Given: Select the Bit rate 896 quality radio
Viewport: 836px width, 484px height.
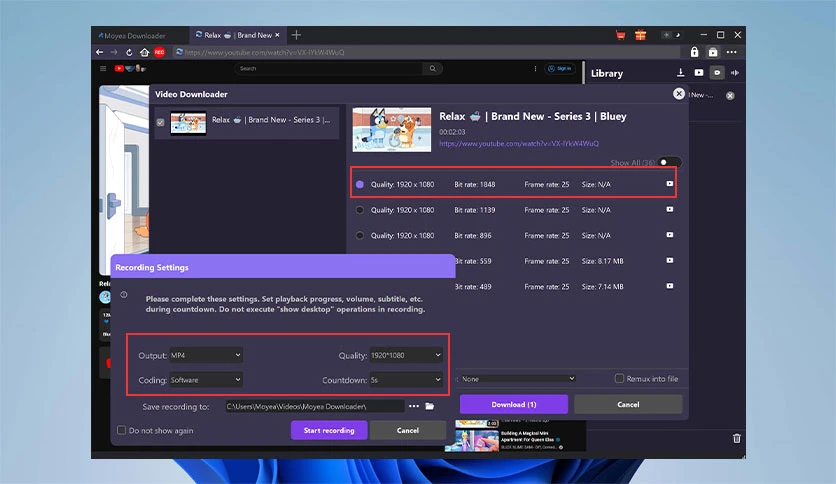Looking at the screenshot, I should (360, 236).
